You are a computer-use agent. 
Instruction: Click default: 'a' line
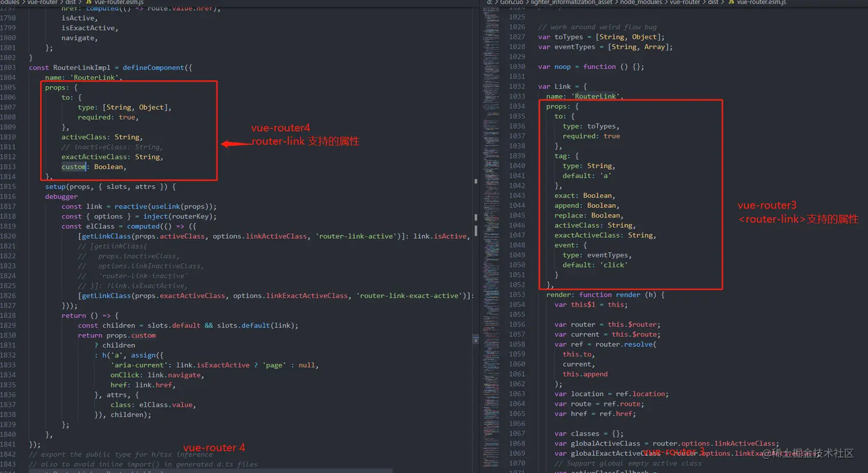(x=587, y=176)
